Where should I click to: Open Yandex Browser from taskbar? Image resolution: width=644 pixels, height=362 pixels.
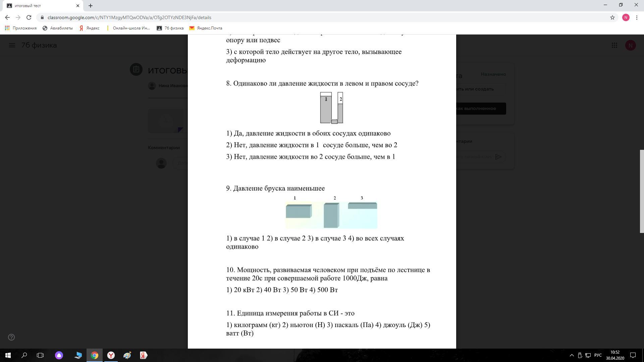tap(111, 355)
